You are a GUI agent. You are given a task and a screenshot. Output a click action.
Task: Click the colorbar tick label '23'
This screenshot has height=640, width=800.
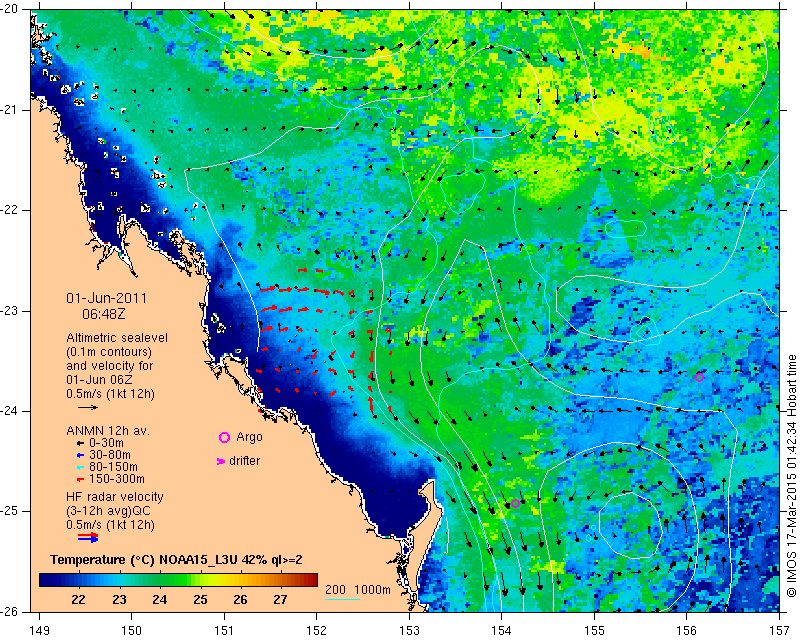[x=119, y=600]
